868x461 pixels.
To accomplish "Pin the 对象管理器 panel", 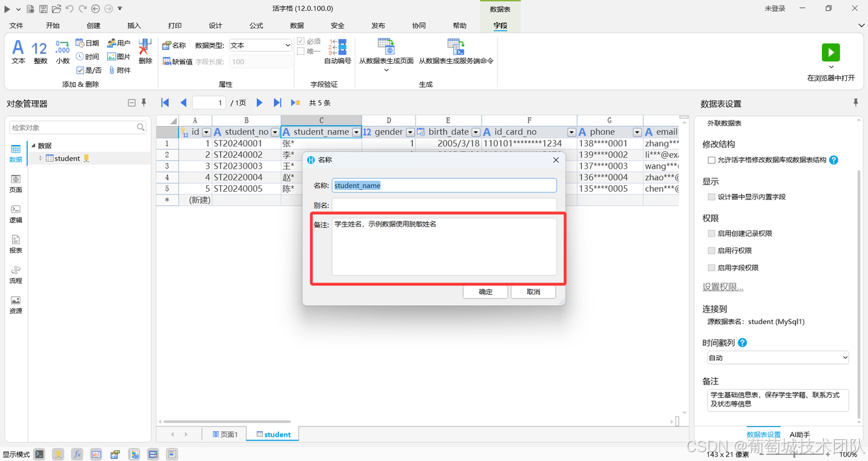I will (x=144, y=103).
